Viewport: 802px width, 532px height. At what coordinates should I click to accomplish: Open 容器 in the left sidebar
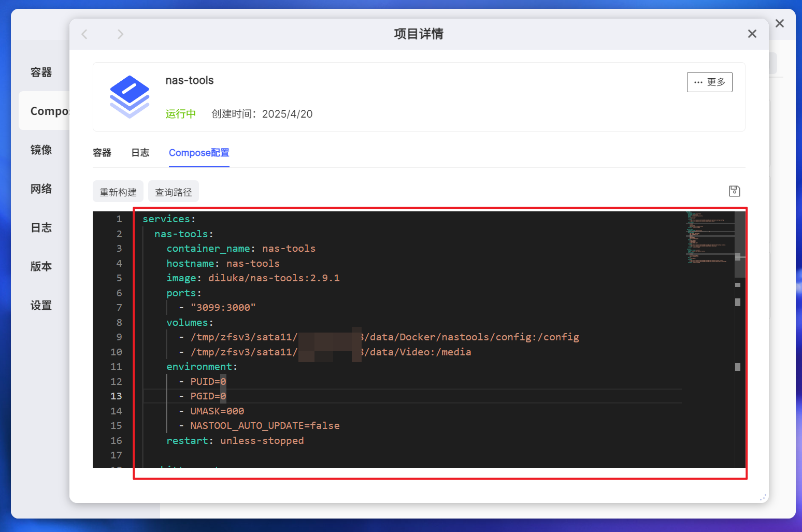point(41,72)
